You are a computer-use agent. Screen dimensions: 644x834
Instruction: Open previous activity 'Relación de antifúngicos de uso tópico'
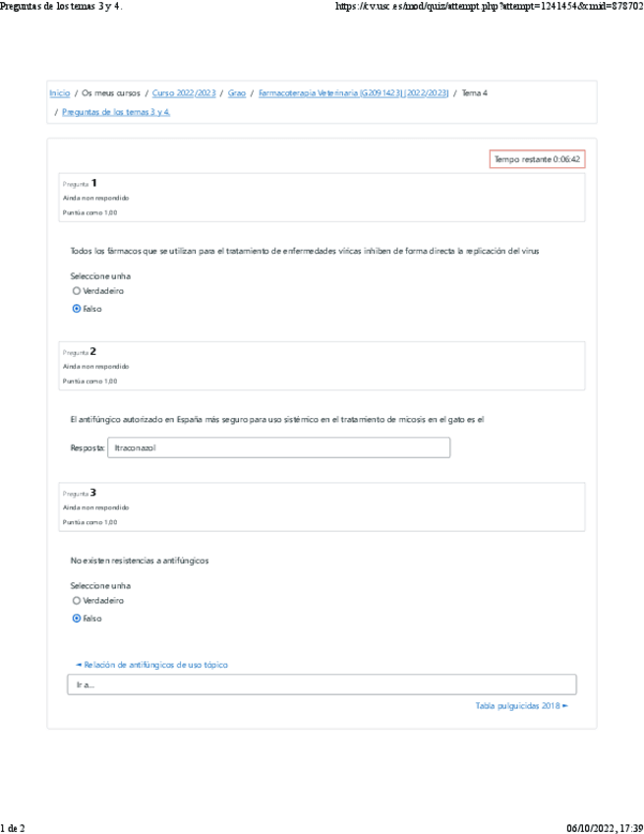click(x=151, y=665)
